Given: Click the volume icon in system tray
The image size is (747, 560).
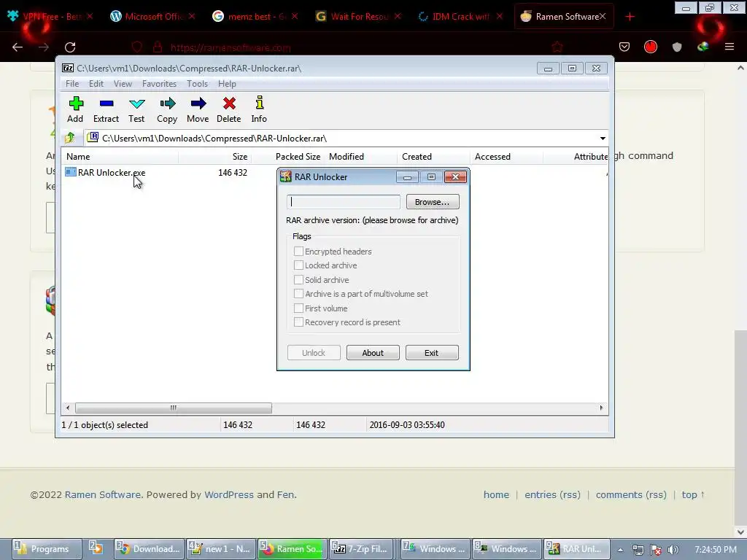Looking at the screenshot, I should coord(673,550).
